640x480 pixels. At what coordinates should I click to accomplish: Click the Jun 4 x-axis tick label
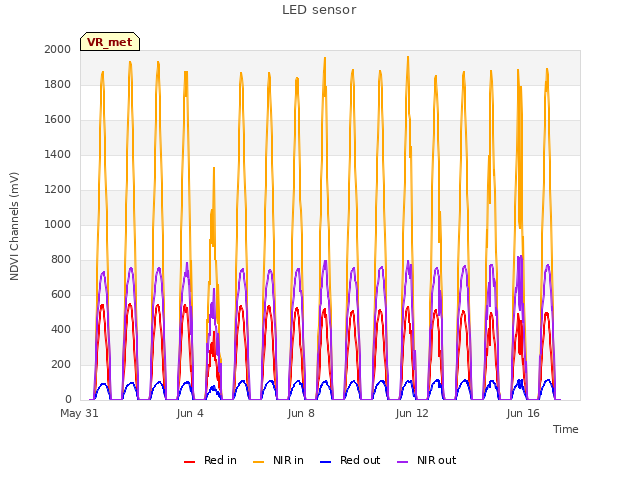[190, 413]
